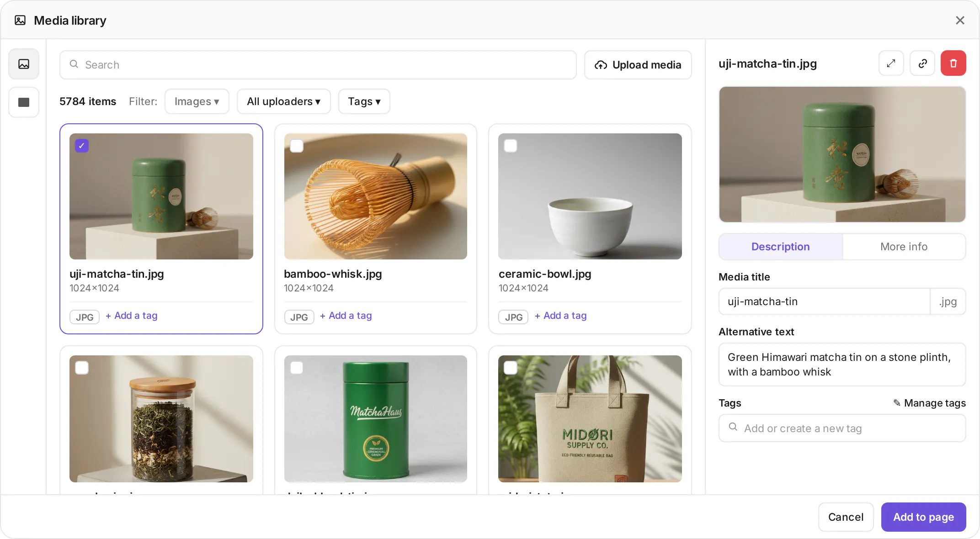Close the Media library dialog

click(960, 20)
